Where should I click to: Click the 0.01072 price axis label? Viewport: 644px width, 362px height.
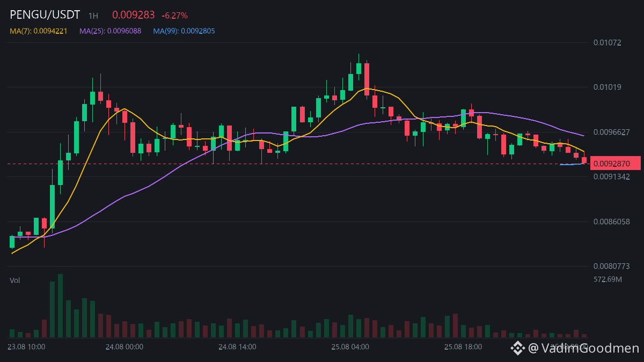point(607,42)
